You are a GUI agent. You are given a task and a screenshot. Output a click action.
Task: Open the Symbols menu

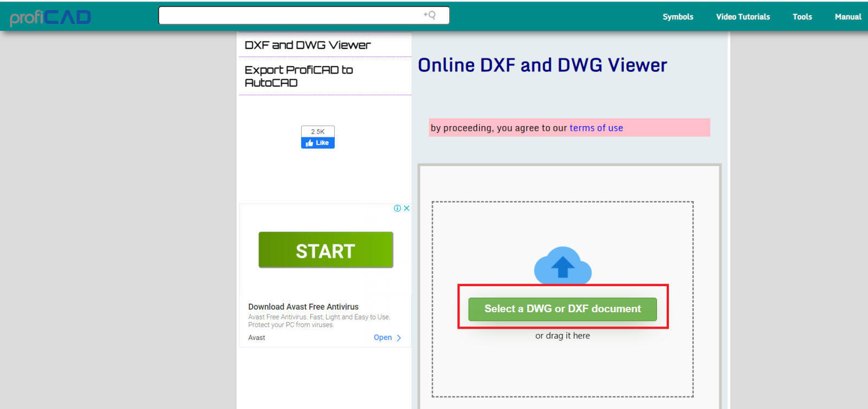pos(678,17)
